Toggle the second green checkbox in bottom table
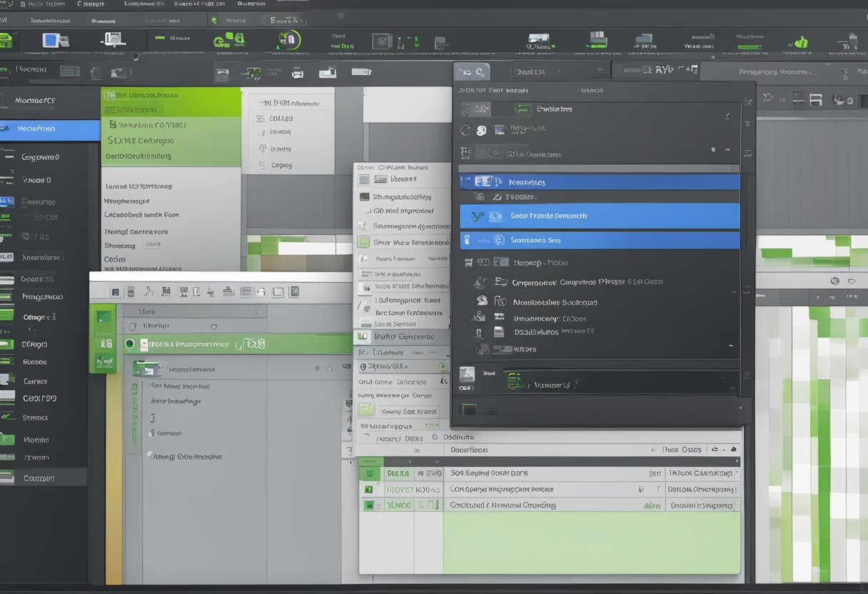Image resolution: width=868 pixels, height=594 pixels. pyautogui.click(x=369, y=490)
